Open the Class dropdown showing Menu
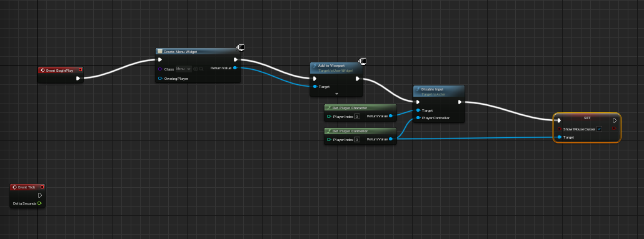This screenshot has height=239, width=644. tap(183, 69)
